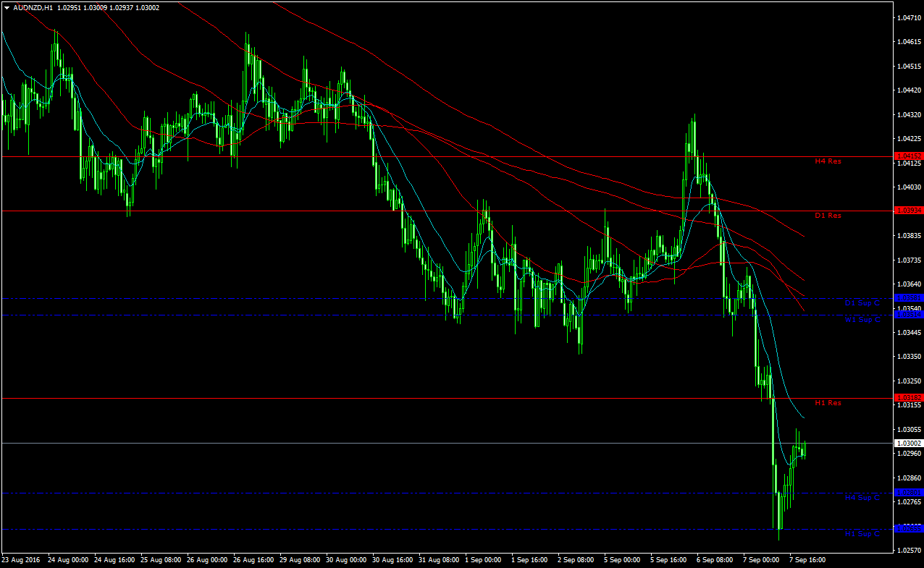Click price scale value 1.04320
The height and width of the screenshot is (568, 924).
909,115
